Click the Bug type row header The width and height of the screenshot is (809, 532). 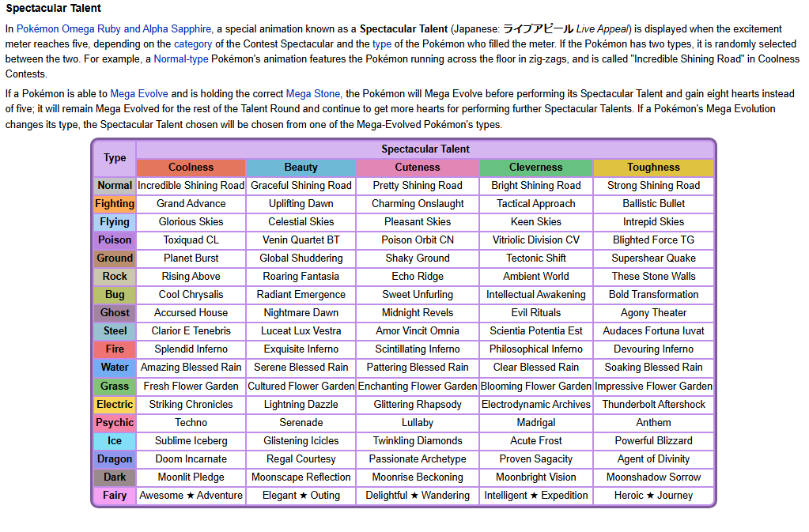tap(115, 294)
